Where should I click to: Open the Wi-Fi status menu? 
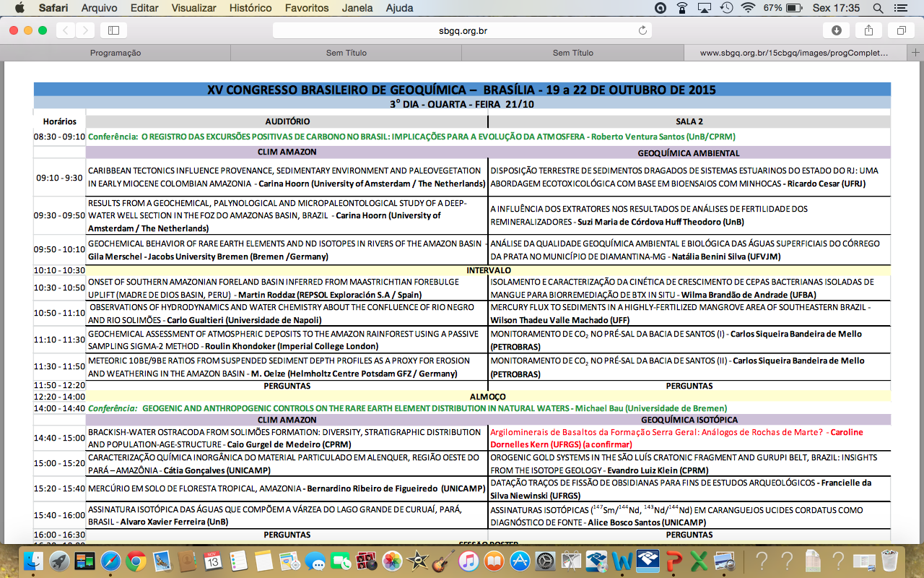[748, 8]
